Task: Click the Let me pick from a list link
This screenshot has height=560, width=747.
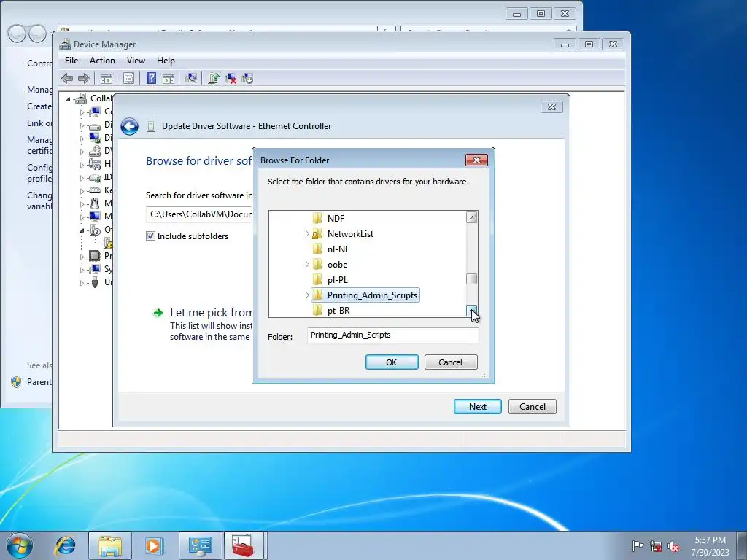Action: pyautogui.click(x=211, y=312)
